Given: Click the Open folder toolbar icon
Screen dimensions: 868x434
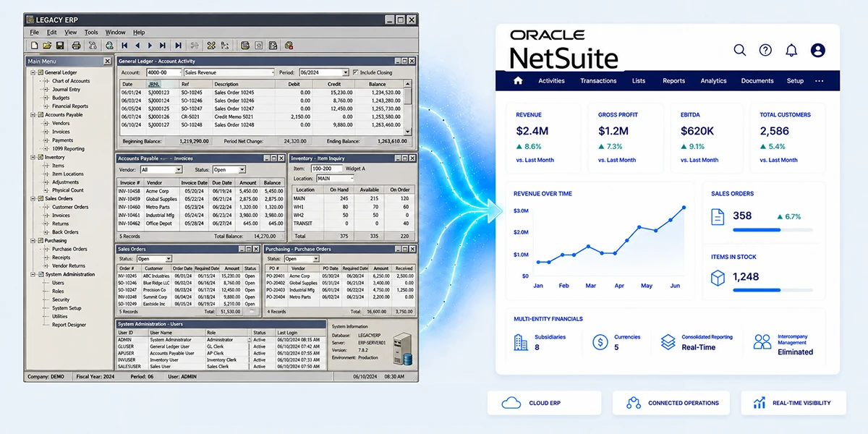Looking at the screenshot, I should click(x=46, y=45).
